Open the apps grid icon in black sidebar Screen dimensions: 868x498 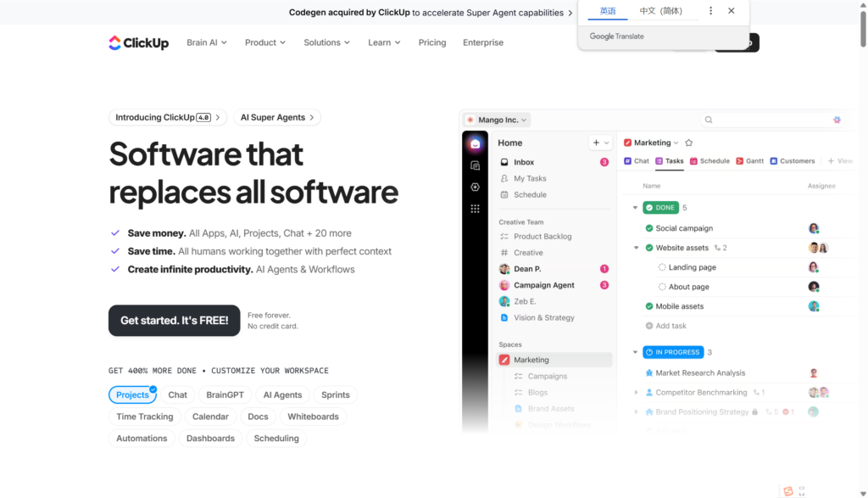tap(475, 209)
